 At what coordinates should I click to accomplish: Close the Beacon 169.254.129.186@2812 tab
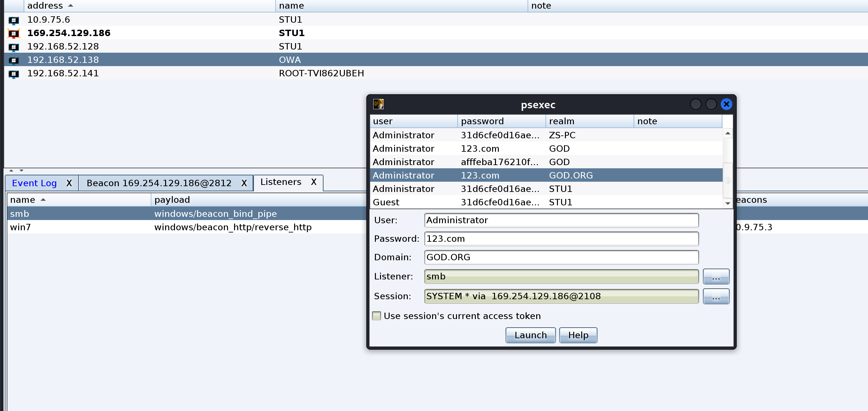[x=244, y=183]
